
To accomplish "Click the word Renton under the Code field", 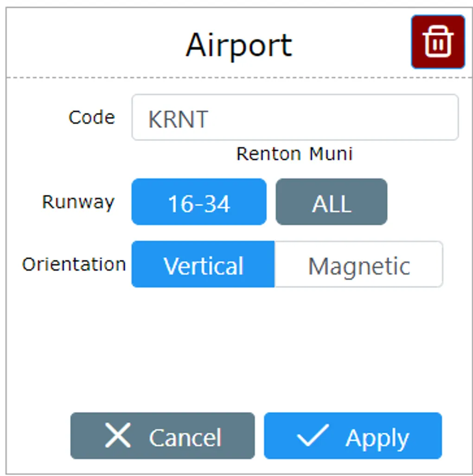I will click(267, 154).
